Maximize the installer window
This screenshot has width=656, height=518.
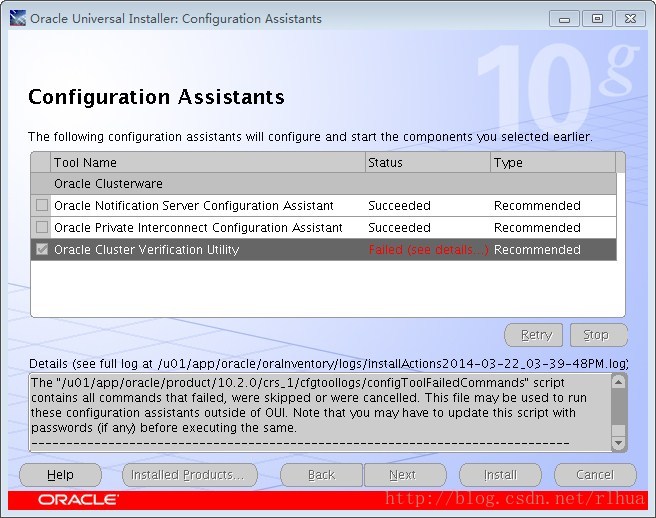click(x=597, y=19)
